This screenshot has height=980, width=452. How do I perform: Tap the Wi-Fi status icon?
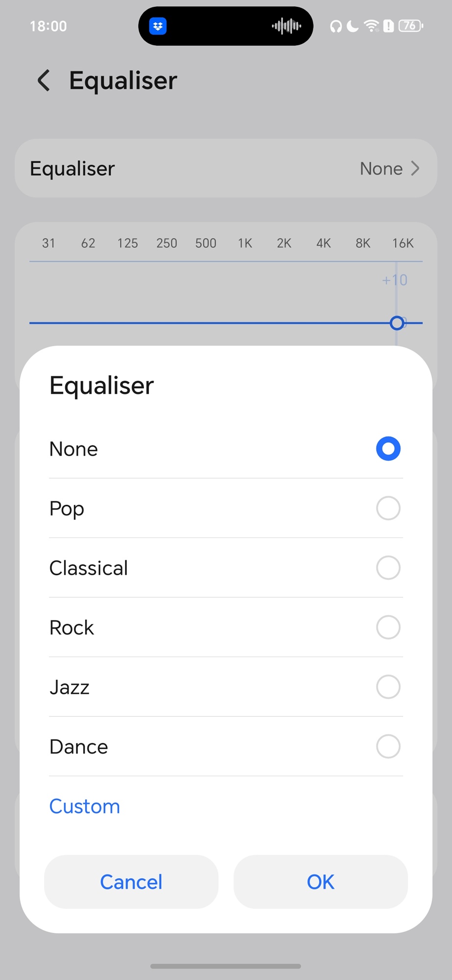coord(371,26)
